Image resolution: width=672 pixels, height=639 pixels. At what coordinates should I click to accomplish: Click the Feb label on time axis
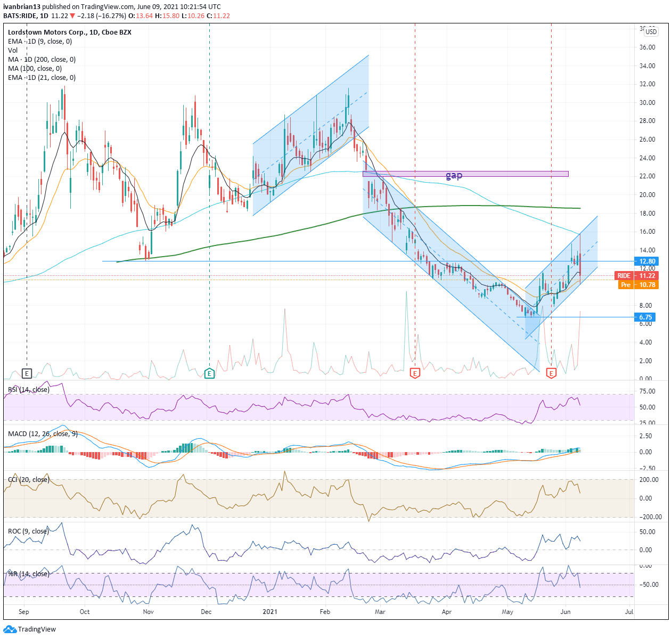(x=325, y=612)
